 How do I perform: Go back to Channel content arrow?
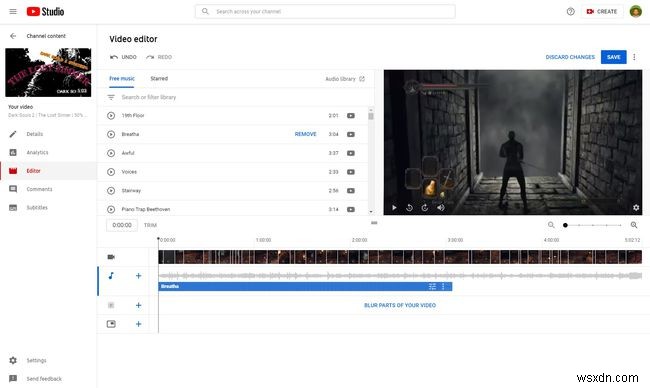pos(13,36)
